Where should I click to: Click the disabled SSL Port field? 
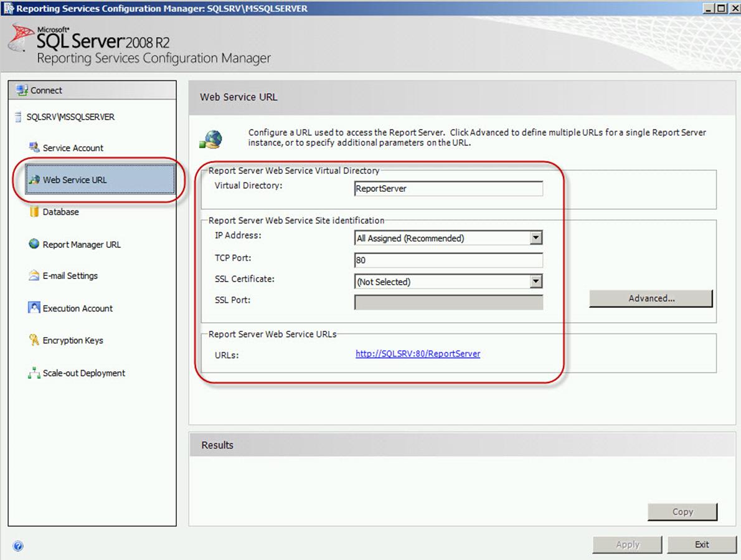pos(448,303)
